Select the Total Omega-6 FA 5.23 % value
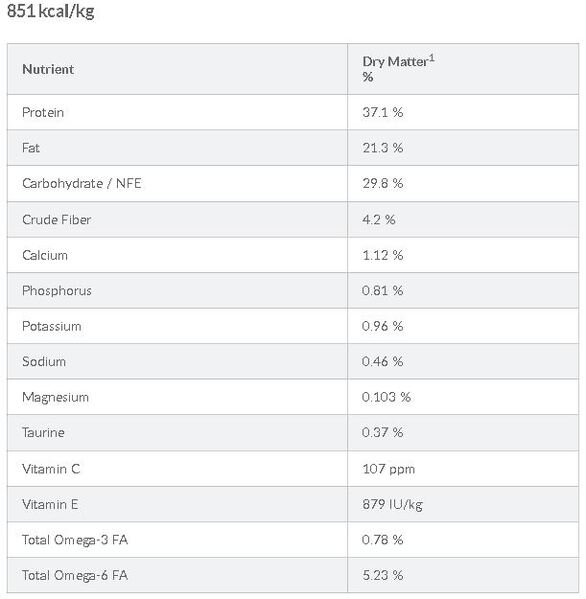This screenshot has width=586, height=599. coord(382,575)
